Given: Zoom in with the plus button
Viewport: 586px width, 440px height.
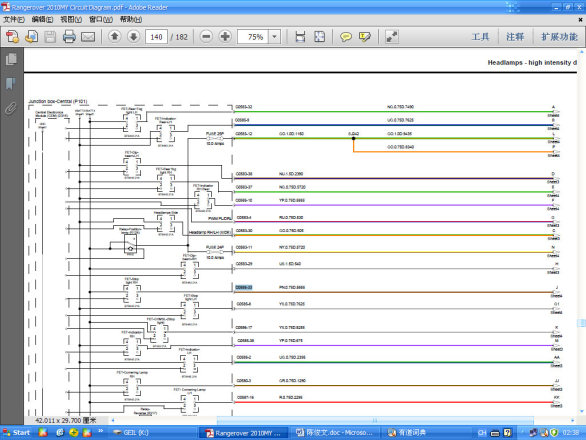Looking at the screenshot, I should coord(225,36).
